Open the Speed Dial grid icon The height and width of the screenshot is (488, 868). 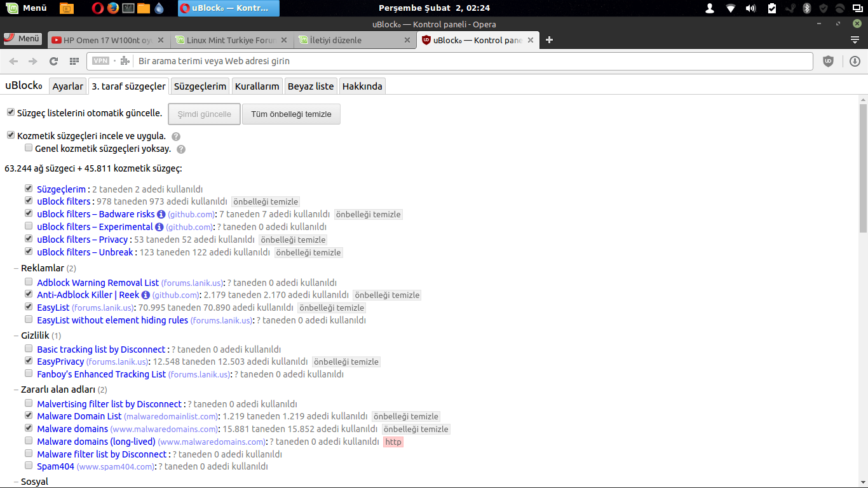tap(74, 62)
